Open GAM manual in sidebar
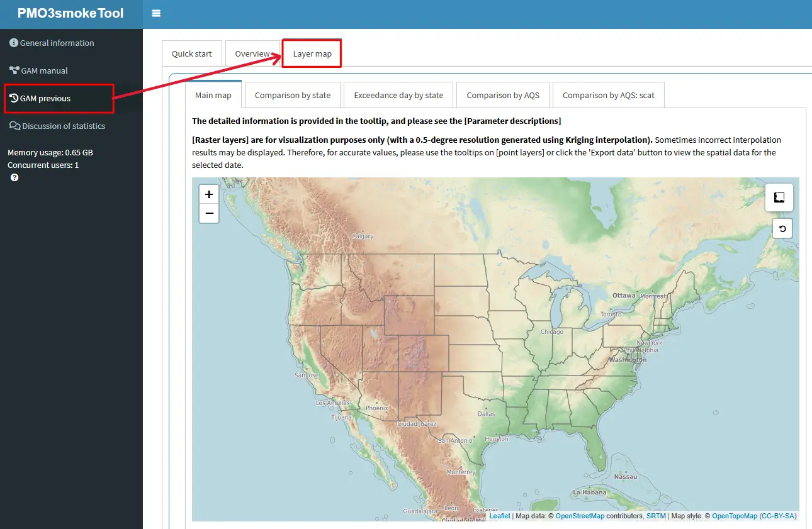The height and width of the screenshot is (529, 812). pos(44,71)
